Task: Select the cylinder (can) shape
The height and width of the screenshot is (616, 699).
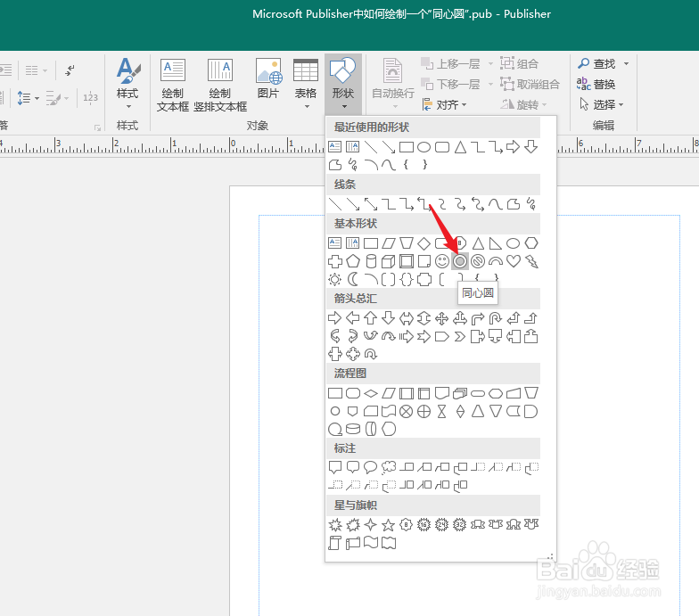Action: coord(371,261)
